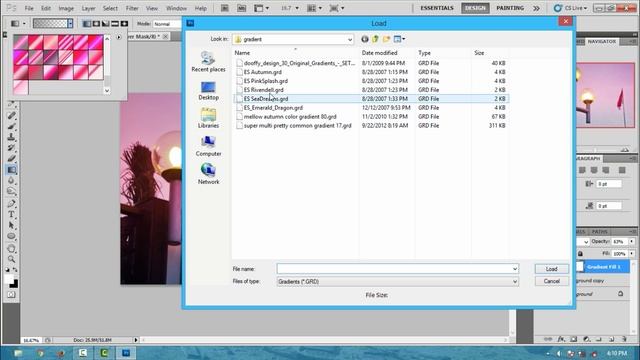This screenshot has width=640, height=360.
Task: Pick the lone gradient preset in bottom row
Action: point(21,87)
